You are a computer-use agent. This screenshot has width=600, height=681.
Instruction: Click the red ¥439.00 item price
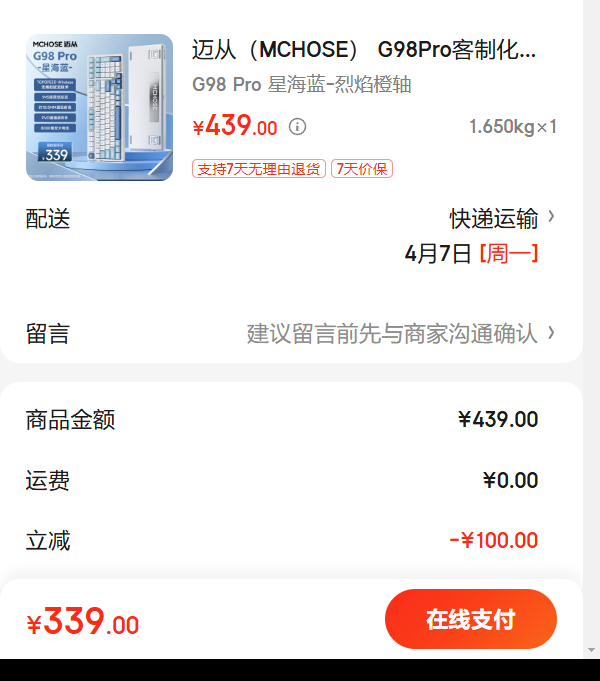pyautogui.click(x=235, y=126)
